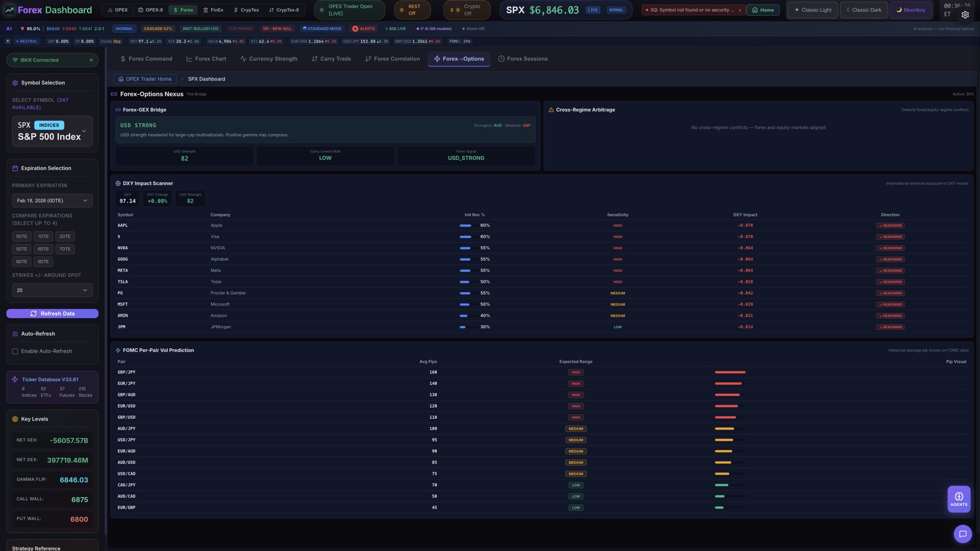This screenshot has width=980, height=551.
Task: Open the settings gear menu
Action: tap(965, 14)
